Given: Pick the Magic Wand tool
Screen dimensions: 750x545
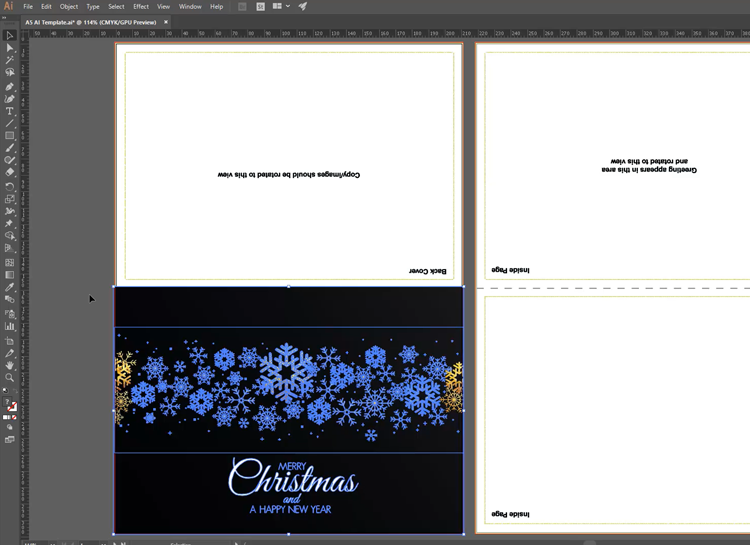Looking at the screenshot, I should pyautogui.click(x=10, y=60).
